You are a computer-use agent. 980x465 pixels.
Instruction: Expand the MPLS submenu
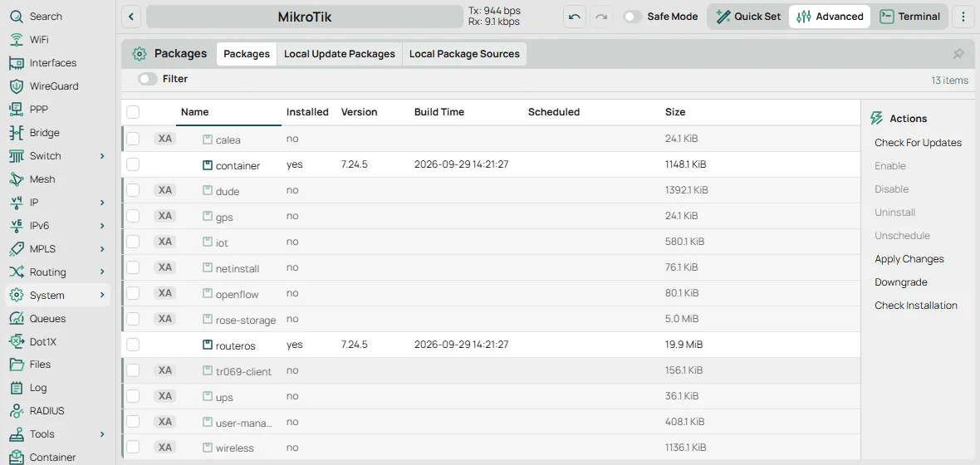coord(102,249)
